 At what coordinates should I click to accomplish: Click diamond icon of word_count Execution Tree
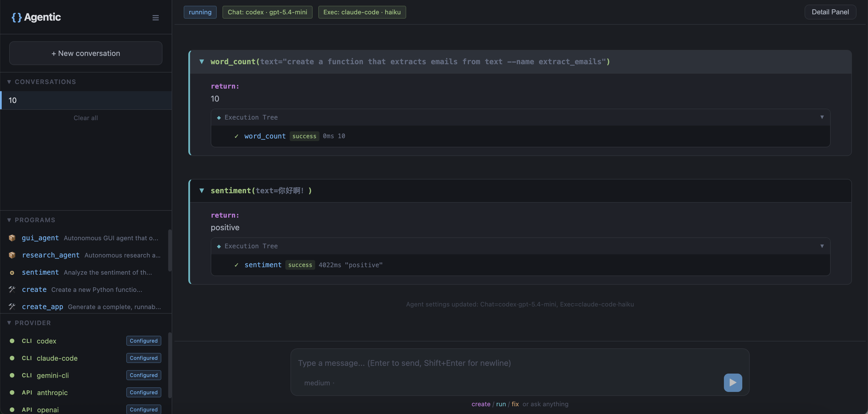click(219, 118)
